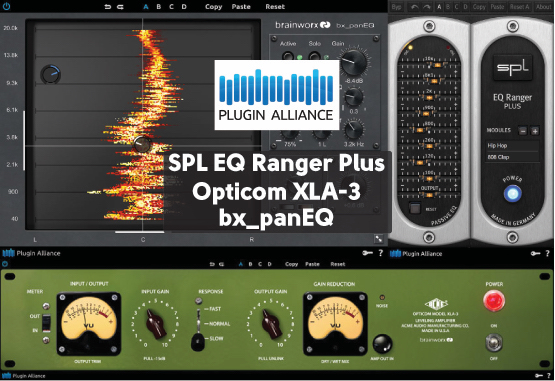This screenshot has height=381, width=555.
Task: Click the Plugin Alliance logo under bx_panEQ
Action: 31,253
